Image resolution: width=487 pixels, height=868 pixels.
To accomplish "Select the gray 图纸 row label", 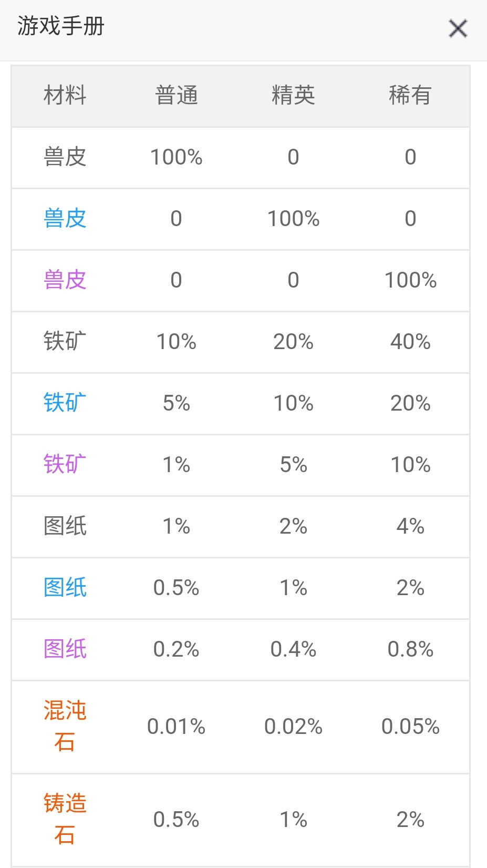I will [65, 526].
